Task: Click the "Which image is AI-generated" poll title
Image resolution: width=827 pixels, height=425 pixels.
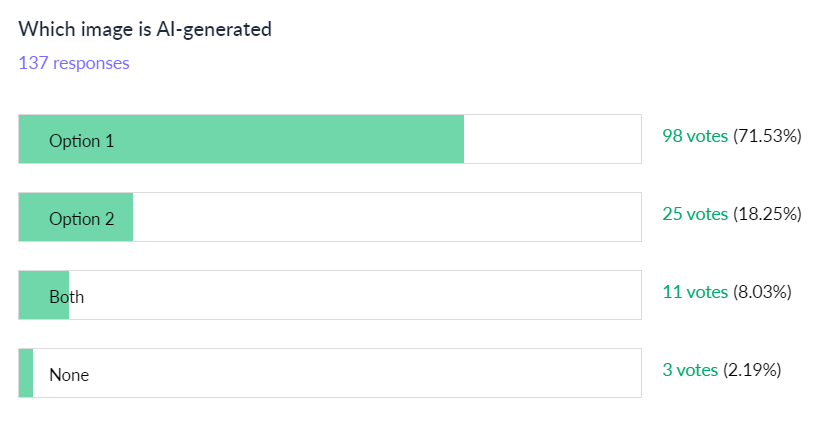Action: (x=145, y=29)
